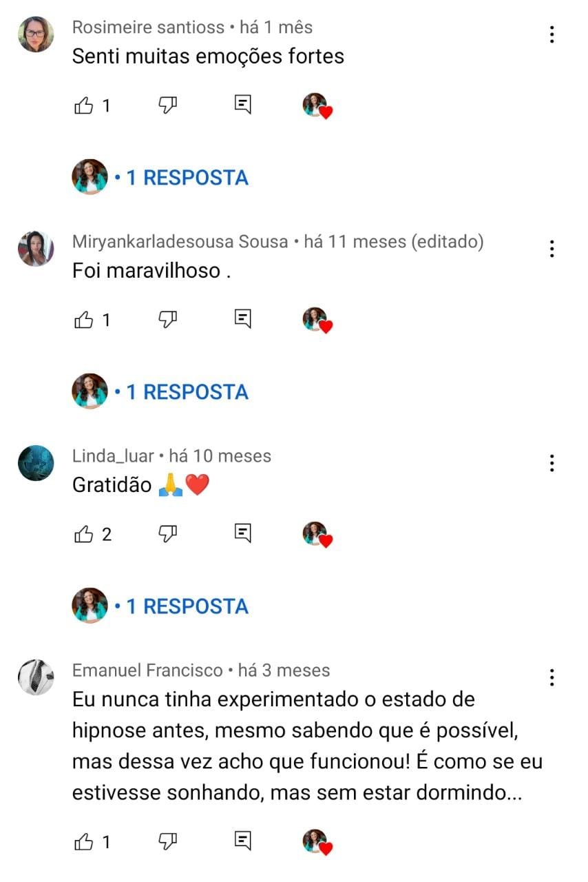The width and height of the screenshot is (588, 882).
Task: Tap creator heart badge on Linda_luar's comment
Action: [x=317, y=534]
